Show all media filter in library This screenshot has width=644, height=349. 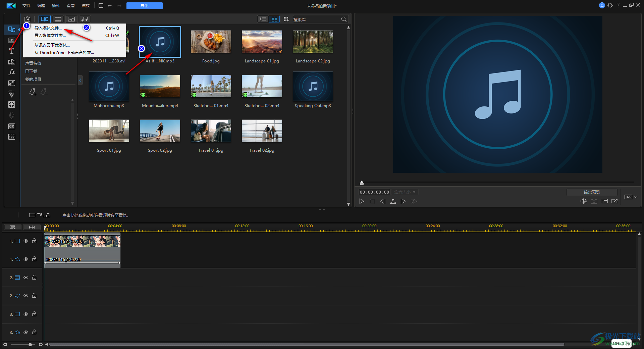44,19
